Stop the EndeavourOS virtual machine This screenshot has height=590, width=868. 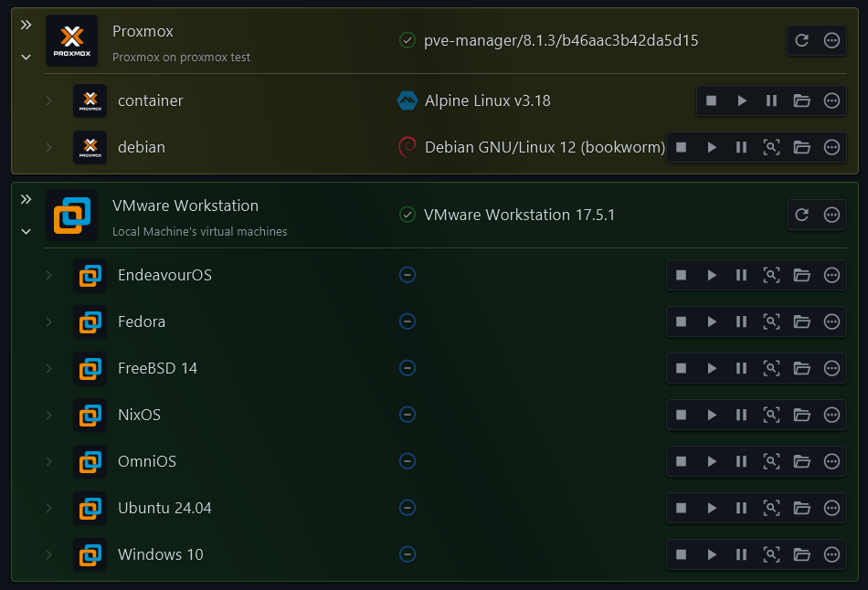tap(682, 275)
